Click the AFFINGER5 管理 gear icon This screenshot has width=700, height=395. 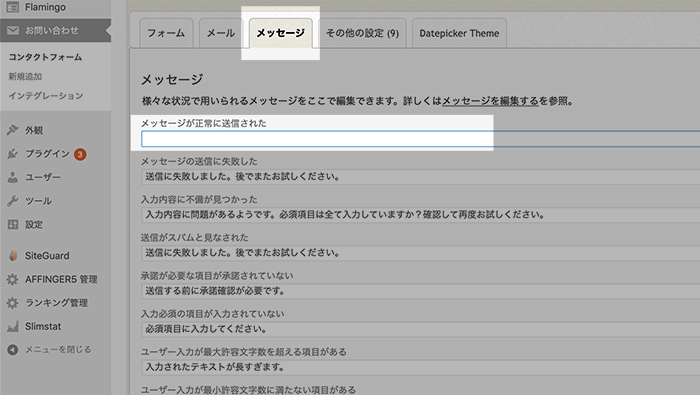(x=12, y=279)
